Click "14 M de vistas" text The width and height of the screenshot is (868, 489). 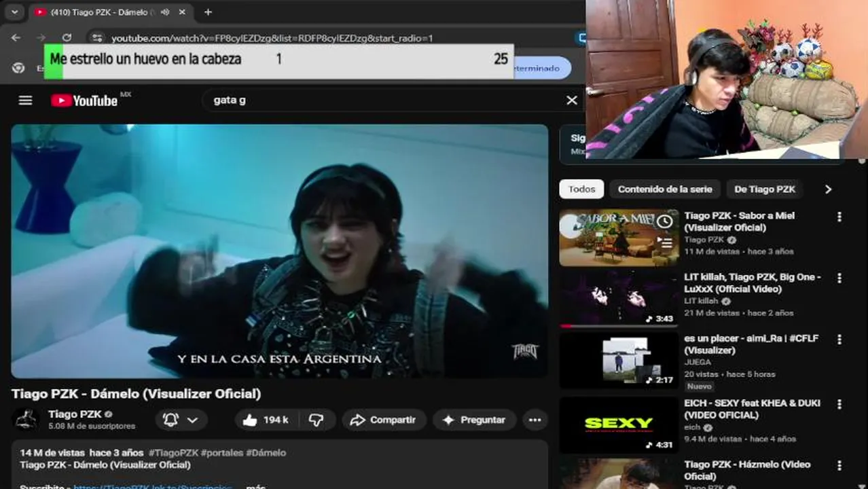52,452
